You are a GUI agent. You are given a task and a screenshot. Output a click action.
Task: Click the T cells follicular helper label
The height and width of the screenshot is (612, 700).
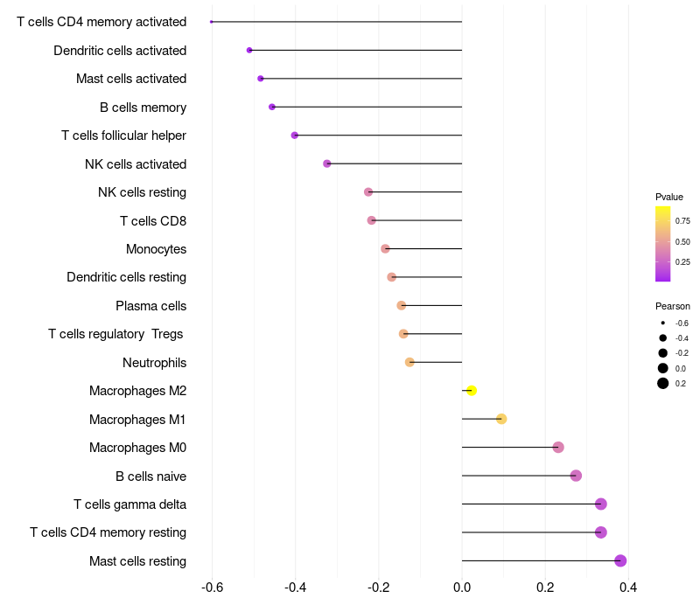(123, 136)
